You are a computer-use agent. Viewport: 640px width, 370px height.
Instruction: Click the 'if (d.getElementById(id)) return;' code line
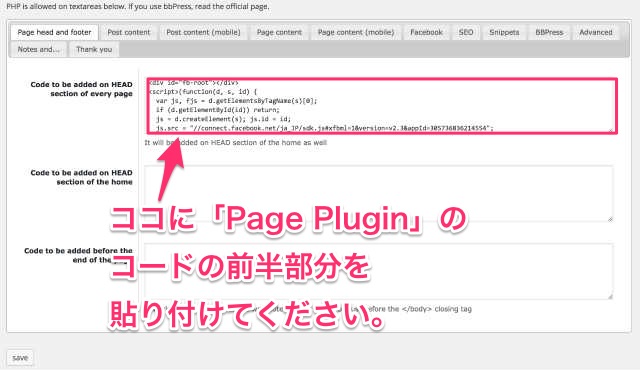218,110
